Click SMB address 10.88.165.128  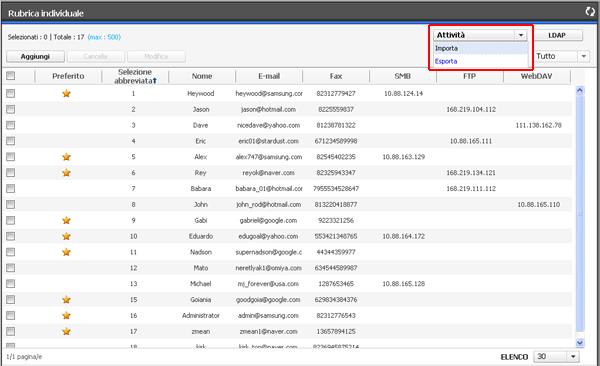(x=404, y=284)
